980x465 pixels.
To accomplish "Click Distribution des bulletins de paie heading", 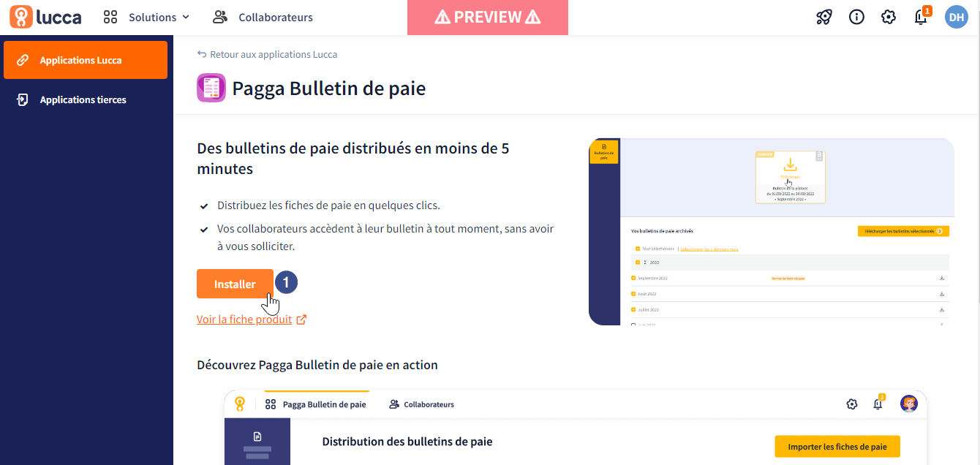I will coord(407,442).
